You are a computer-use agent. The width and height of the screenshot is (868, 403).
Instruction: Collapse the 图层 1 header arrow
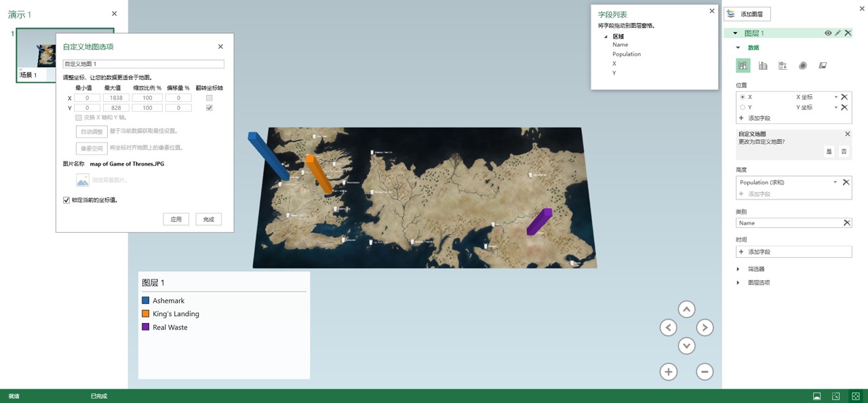[735, 33]
